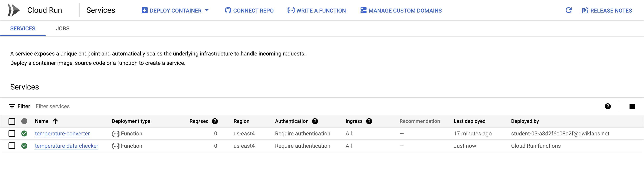Click the Filter list icon
The height and width of the screenshot is (176, 644).
click(x=12, y=106)
